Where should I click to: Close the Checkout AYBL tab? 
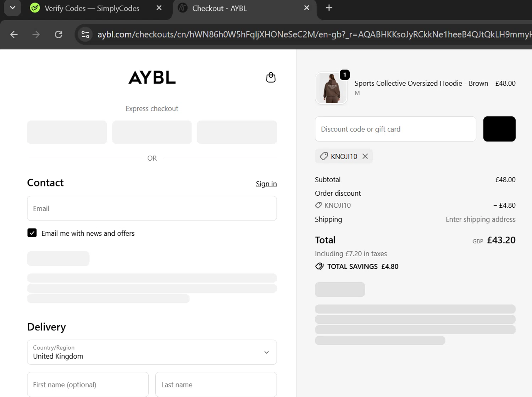click(307, 8)
